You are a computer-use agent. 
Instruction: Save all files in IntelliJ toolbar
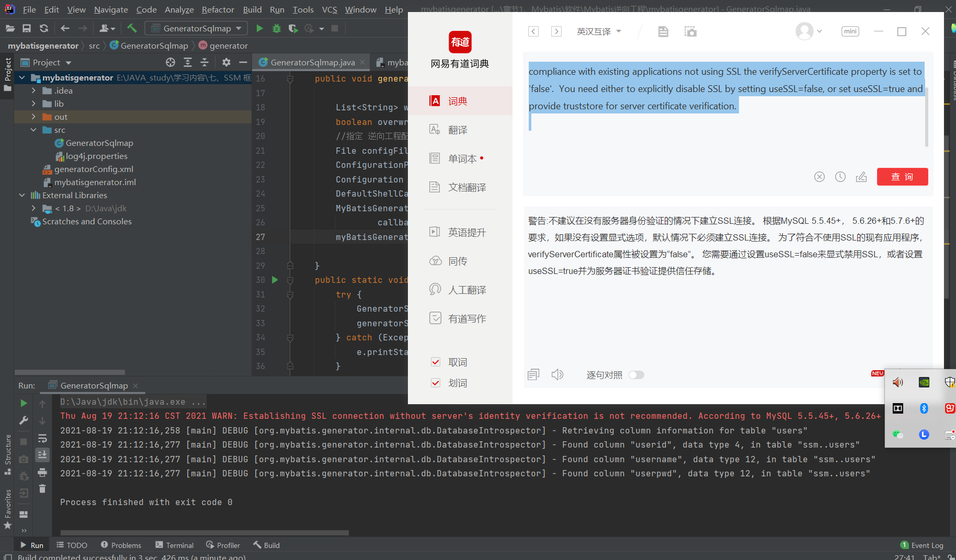click(27, 28)
